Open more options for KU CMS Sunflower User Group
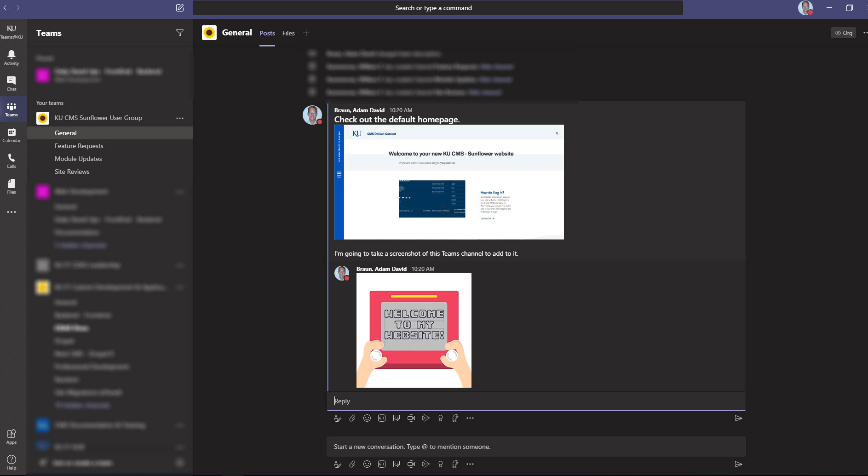This screenshot has height=476, width=868. (x=180, y=118)
